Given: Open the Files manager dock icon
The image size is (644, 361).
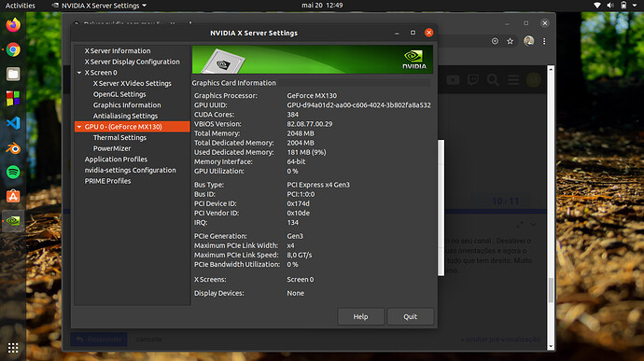Looking at the screenshot, I should [x=13, y=75].
